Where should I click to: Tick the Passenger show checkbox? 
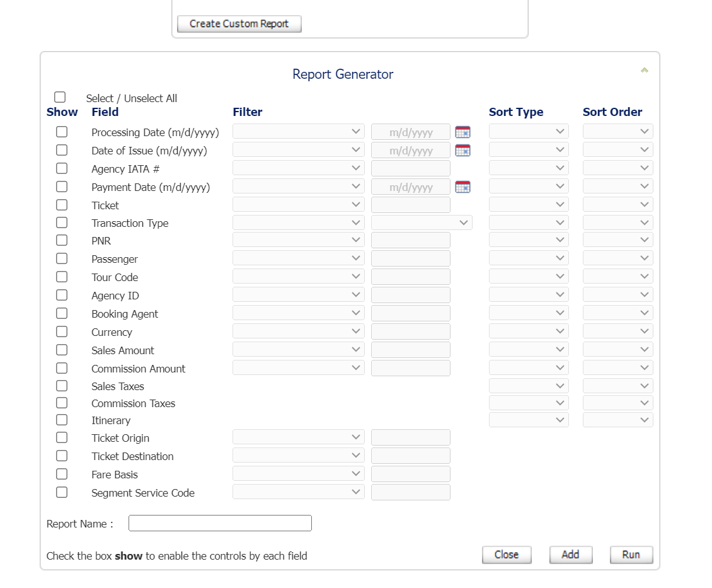point(62,258)
